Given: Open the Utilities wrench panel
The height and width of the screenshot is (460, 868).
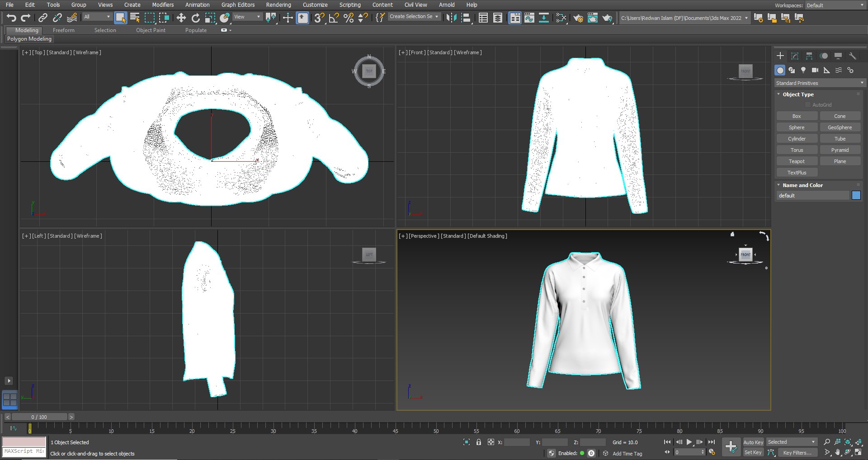Looking at the screenshot, I should tap(853, 56).
